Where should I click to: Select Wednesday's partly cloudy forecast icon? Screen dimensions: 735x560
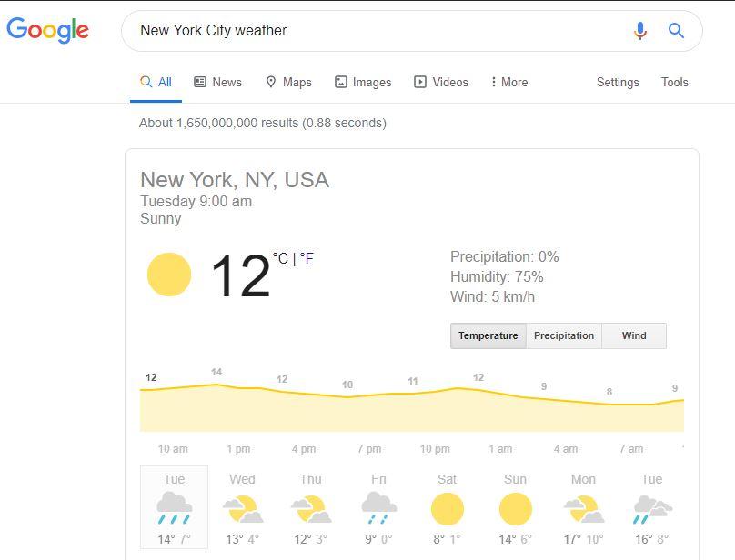coord(243,509)
